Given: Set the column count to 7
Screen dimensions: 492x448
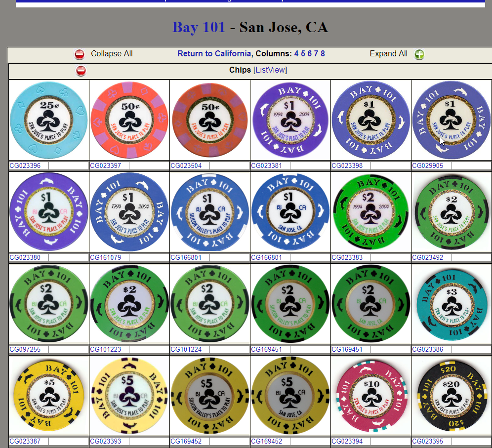Looking at the screenshot, I should tap(316, 54).
